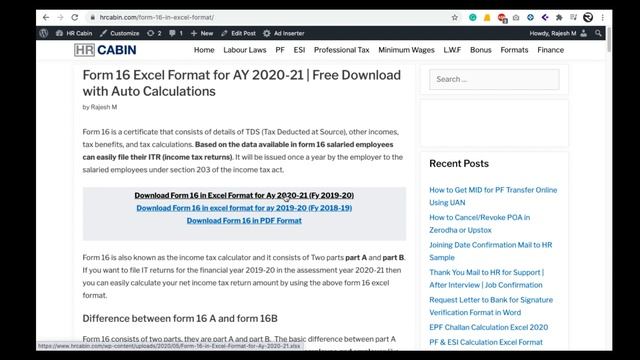The image size is (640, 360).
Task: Click the author link Rajesh M
Action: click(x=104, y=107)
